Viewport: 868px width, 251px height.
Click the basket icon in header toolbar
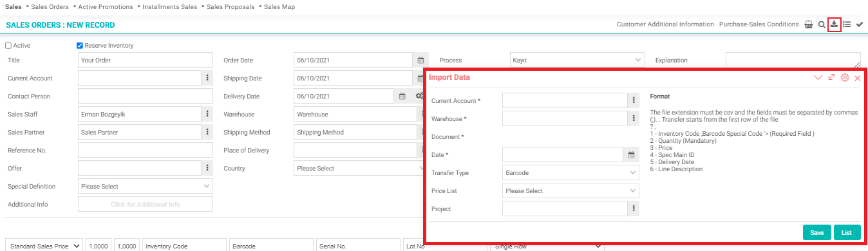pyautogui.click(x=809, y=24)
